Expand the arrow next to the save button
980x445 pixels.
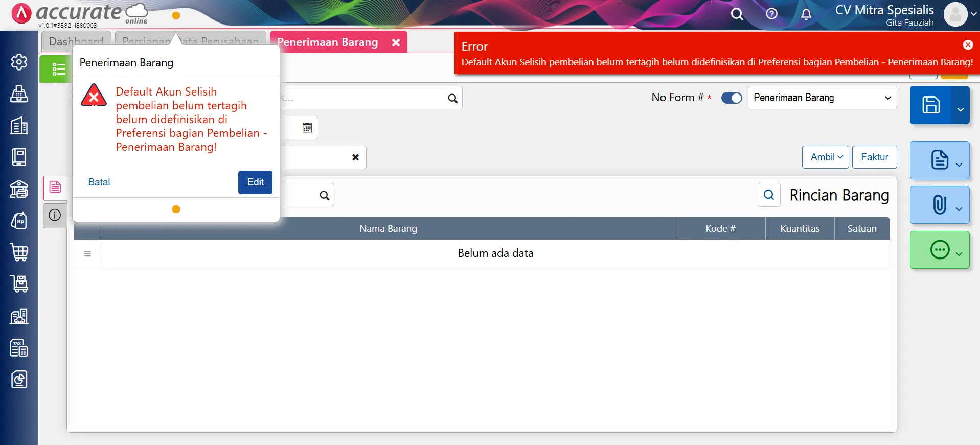point(960,109)
